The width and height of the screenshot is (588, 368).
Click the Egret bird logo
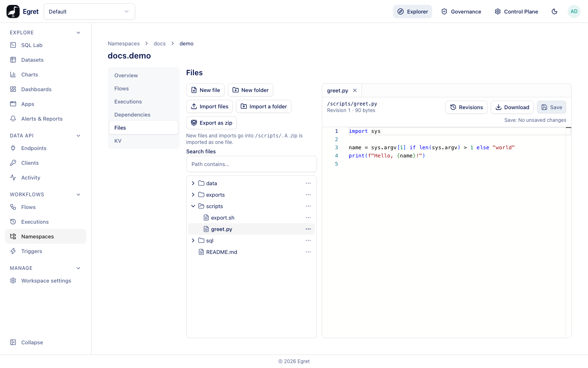tap(13, 11)
